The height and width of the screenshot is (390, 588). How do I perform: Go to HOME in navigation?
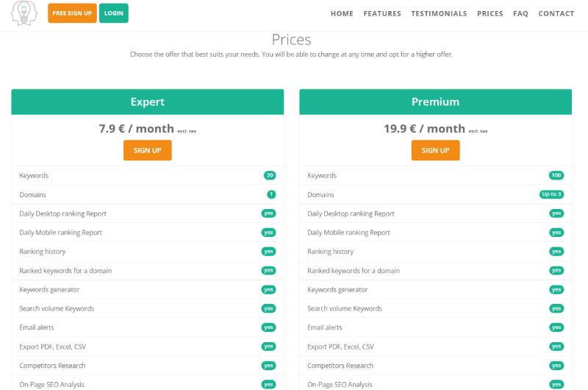[342, 13]
